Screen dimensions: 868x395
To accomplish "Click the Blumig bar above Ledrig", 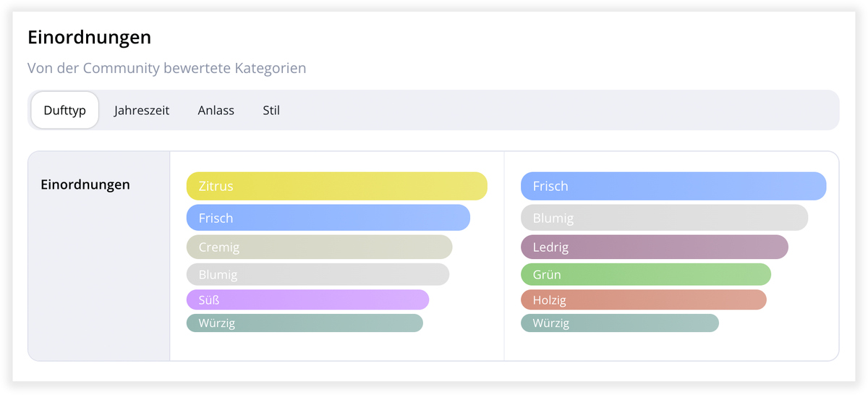I will pos(664,218).
